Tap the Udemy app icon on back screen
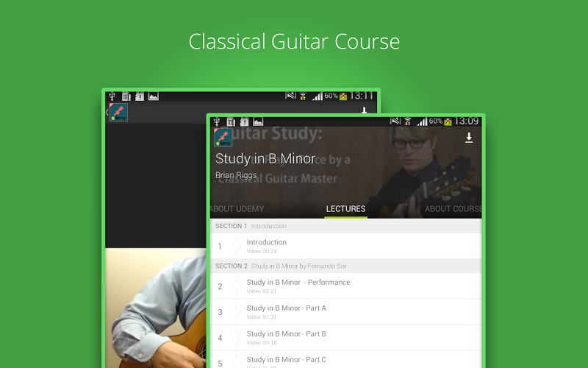This screenshot has width=588, height=368. point(118,112)
